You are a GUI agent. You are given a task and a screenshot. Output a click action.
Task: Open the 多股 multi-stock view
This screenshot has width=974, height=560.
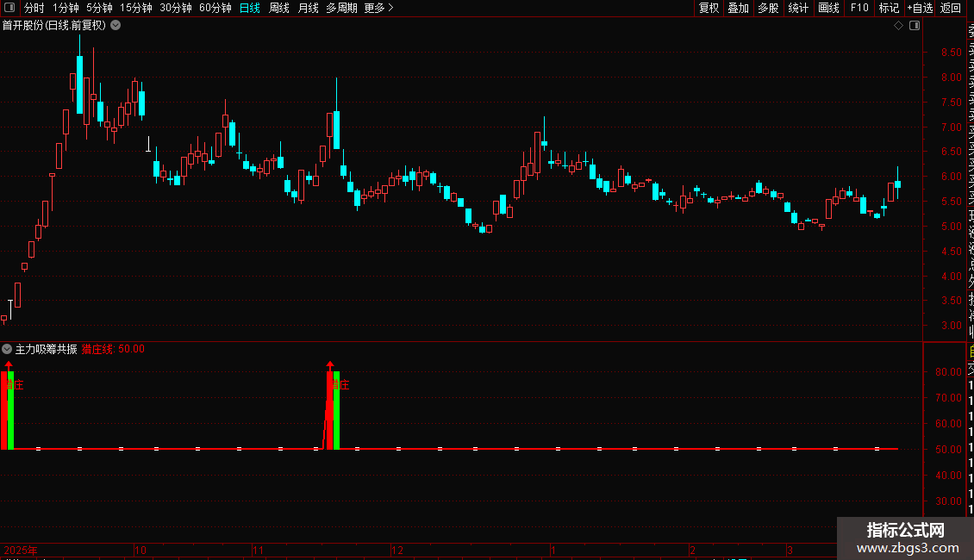pyautogui.click(x=768, y=8)
